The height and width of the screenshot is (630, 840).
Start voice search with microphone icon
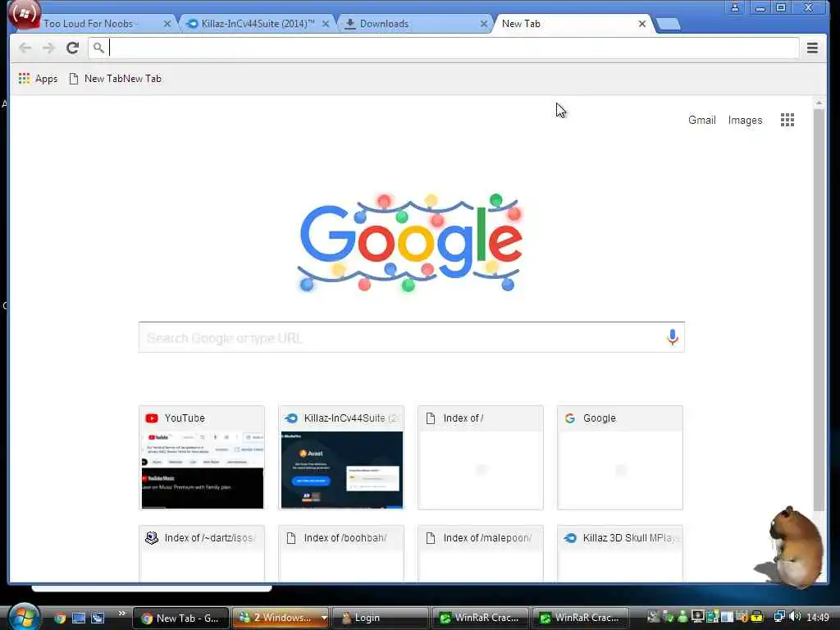tap(673, 337)
